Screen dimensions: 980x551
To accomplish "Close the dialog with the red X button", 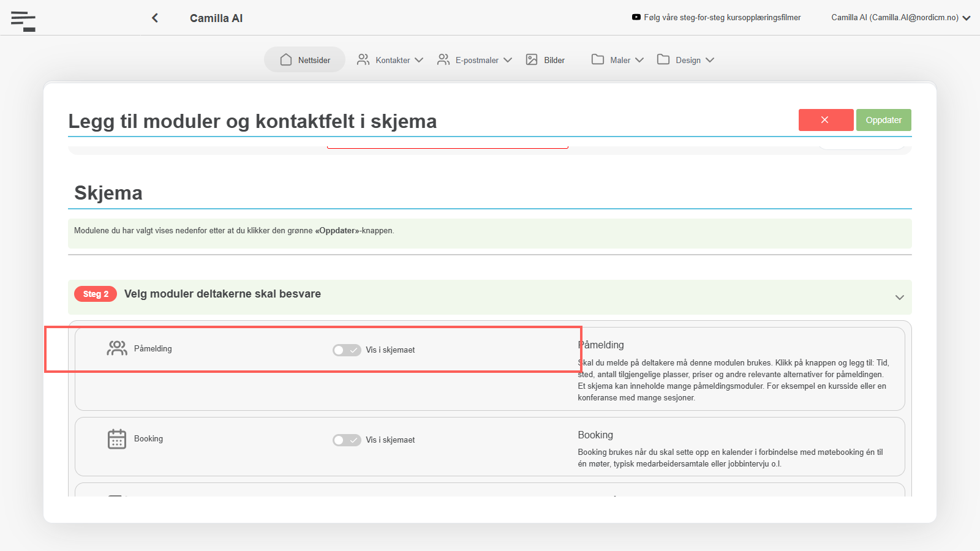I will tap(826, 120).
